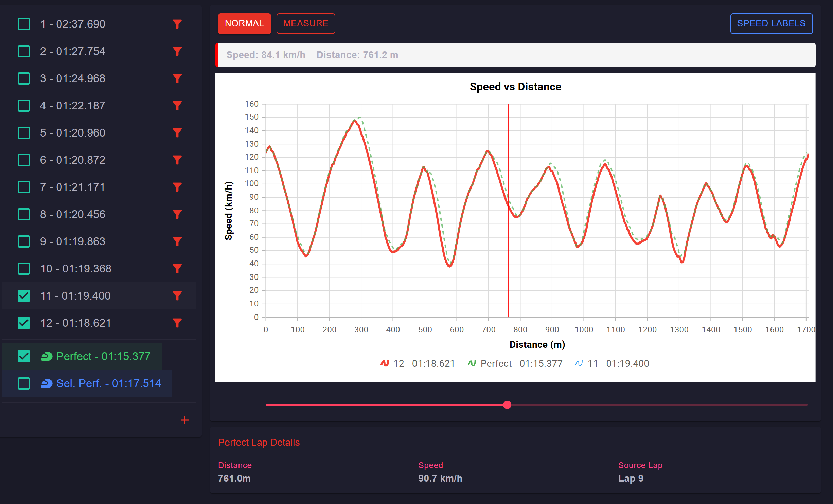The width and height of the screenshot is (833, 504).
Task: Hide lap 11 series via chart legend
Action: [x=612, y=363]
